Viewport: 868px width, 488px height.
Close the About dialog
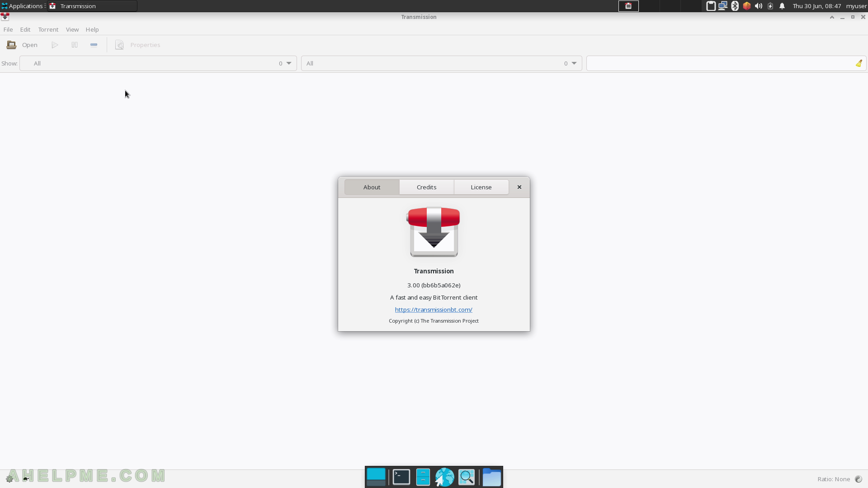[x=519, y=187]
